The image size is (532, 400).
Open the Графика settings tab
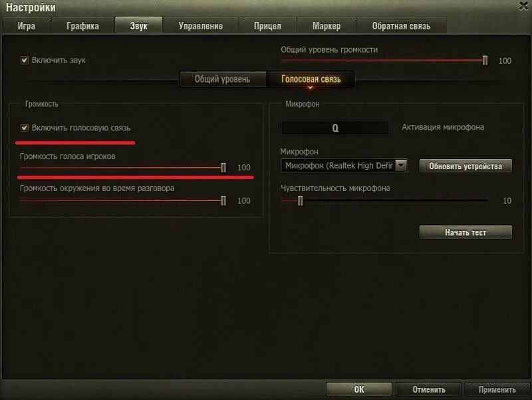(x=82, y=26)
